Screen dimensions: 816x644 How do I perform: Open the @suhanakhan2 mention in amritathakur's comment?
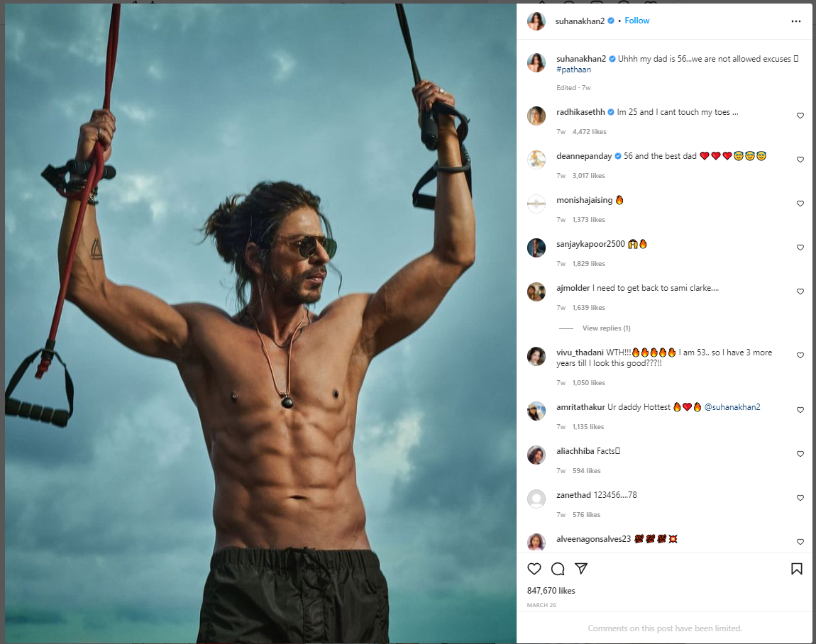732,407
